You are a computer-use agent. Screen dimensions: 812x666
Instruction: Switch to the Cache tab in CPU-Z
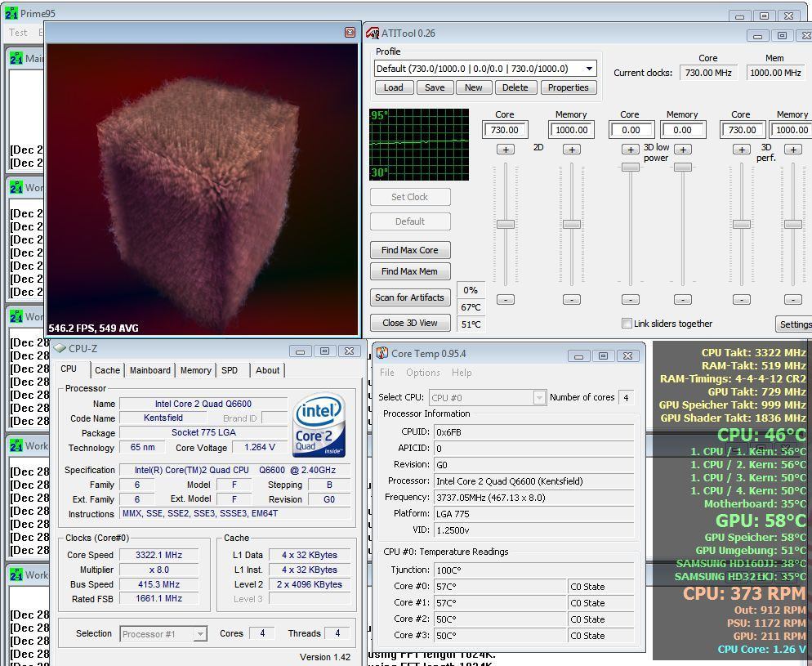107,370
